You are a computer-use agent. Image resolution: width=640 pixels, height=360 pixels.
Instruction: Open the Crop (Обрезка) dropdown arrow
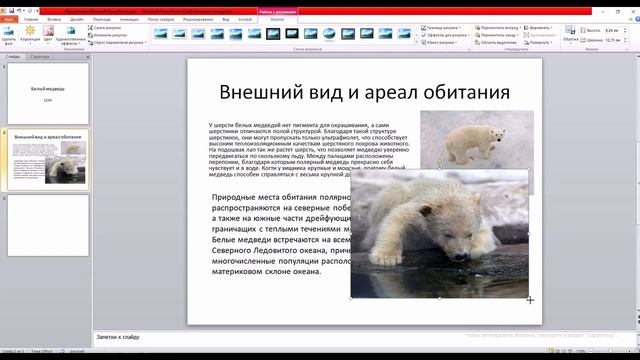coord(570,43)
